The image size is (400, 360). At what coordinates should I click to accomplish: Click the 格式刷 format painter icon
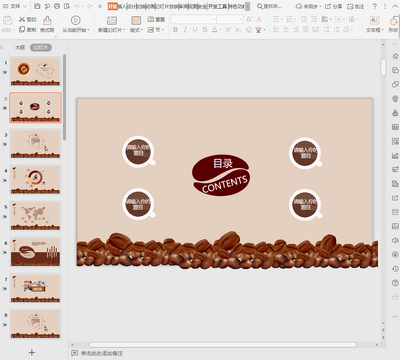coord(47,21)
